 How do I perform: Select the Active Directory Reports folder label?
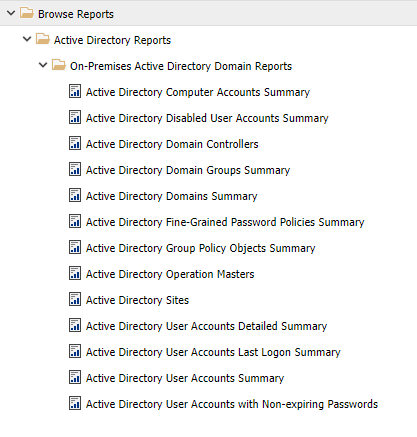(112, 40)
